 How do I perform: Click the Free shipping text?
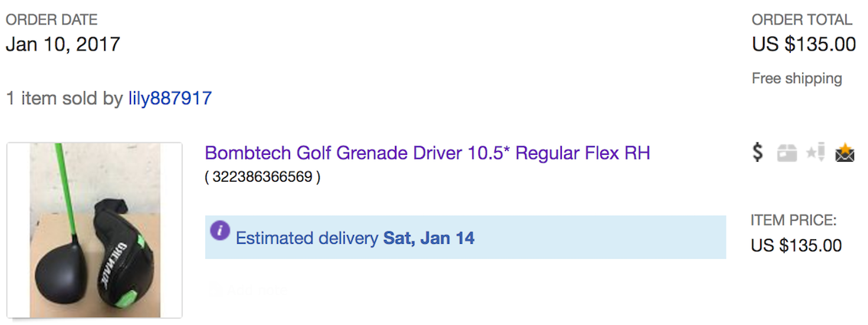coord(797,78)
